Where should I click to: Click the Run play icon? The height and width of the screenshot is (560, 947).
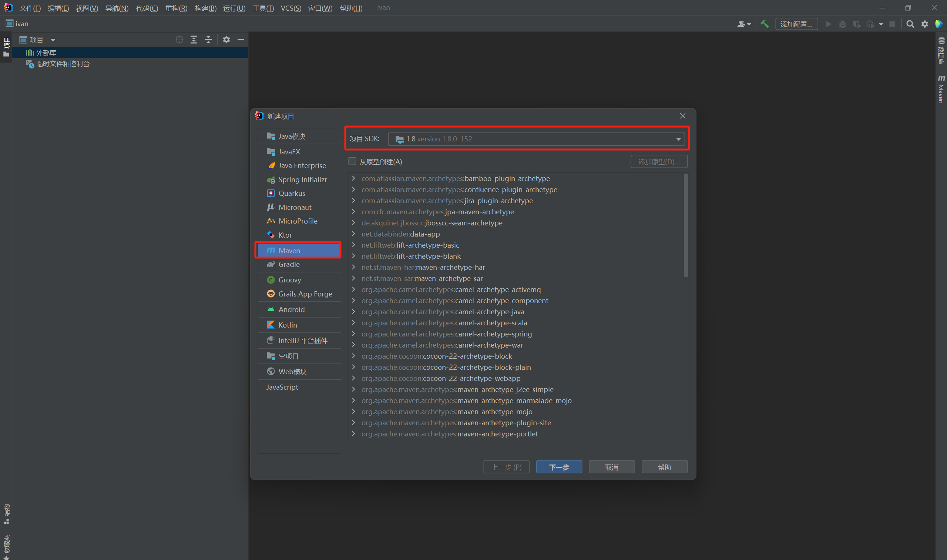tap(828, 24)
